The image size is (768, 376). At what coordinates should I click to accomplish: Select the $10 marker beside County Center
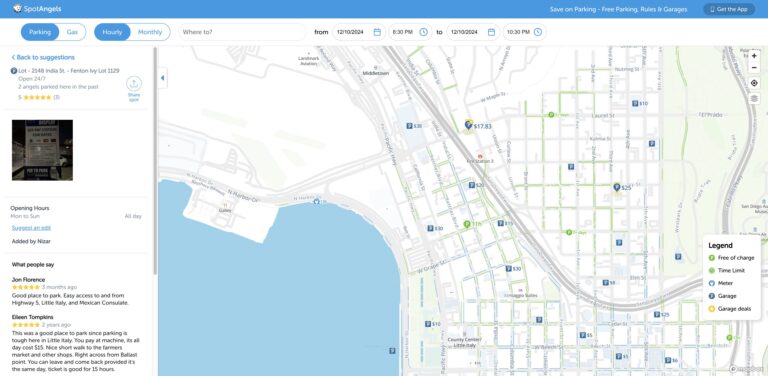click(432, 324)
